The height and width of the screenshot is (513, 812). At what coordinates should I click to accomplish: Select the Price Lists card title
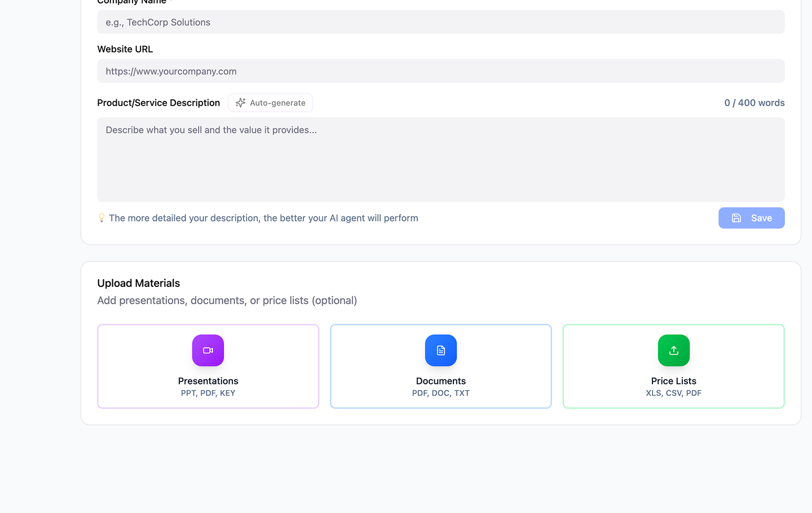point(673,381)
